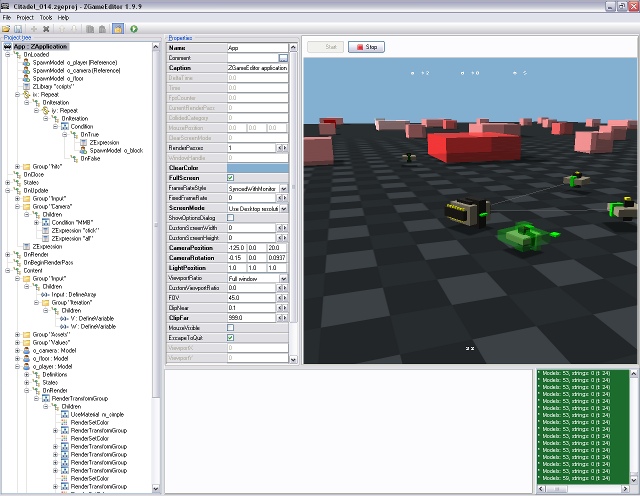Click the o_camera : Model icon
640x496 pixels.
pyautogui.click(x=27, y=351)
